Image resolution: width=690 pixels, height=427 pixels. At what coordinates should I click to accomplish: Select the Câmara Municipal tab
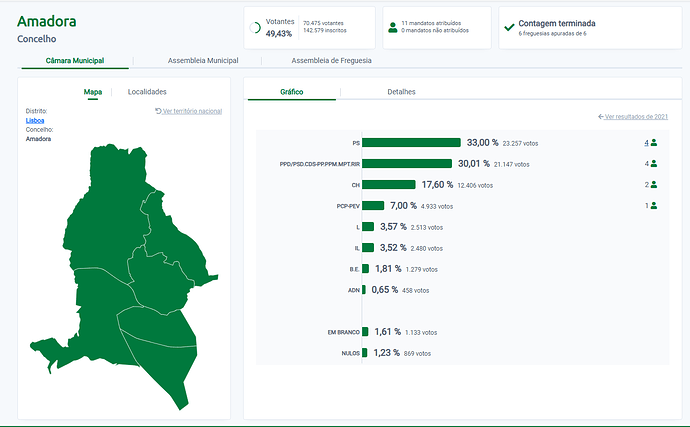[x=75, y=61]
